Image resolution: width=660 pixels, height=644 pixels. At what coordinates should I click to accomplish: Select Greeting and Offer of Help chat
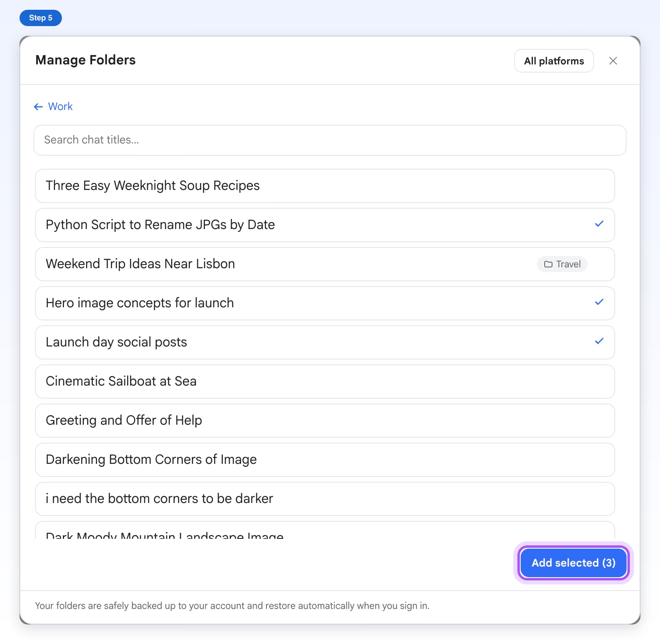point(325,421)
